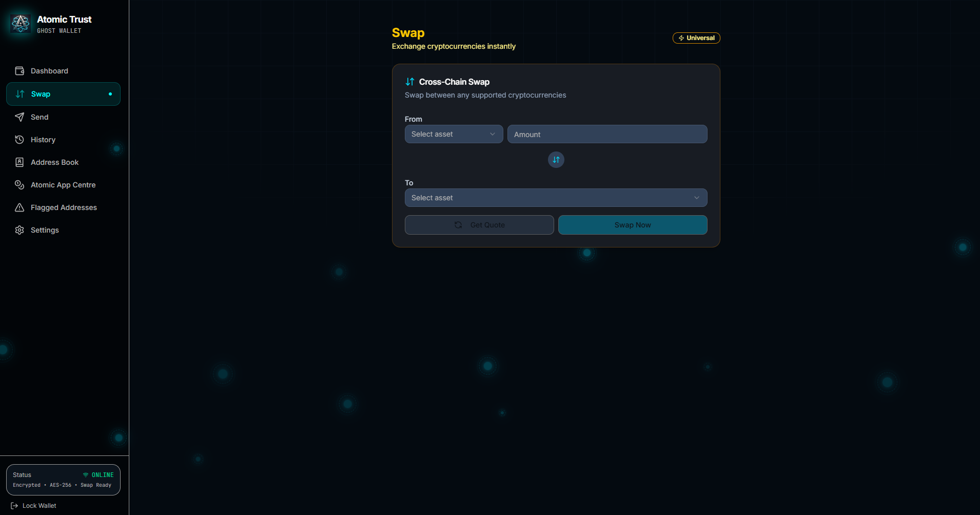Screen dimensions: 980x515
Task: Click the Get Quote refresh icon
Action: 458,225
